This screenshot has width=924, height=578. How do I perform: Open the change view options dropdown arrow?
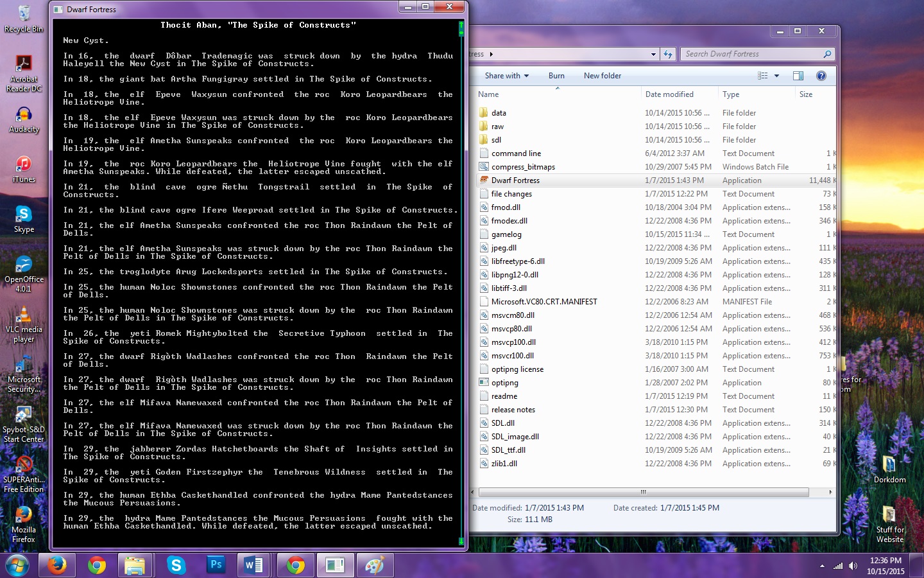(x=776, y=76)
